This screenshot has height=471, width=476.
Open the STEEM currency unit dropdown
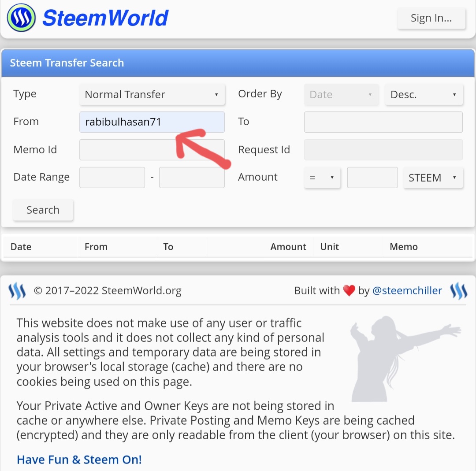pos(433,178)
